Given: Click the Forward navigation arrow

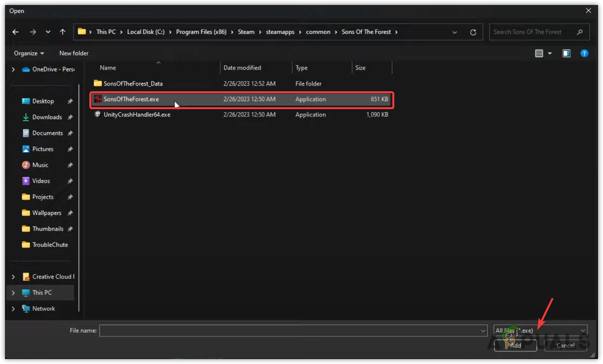Looking at the screenshot, I should pos(32,32).
